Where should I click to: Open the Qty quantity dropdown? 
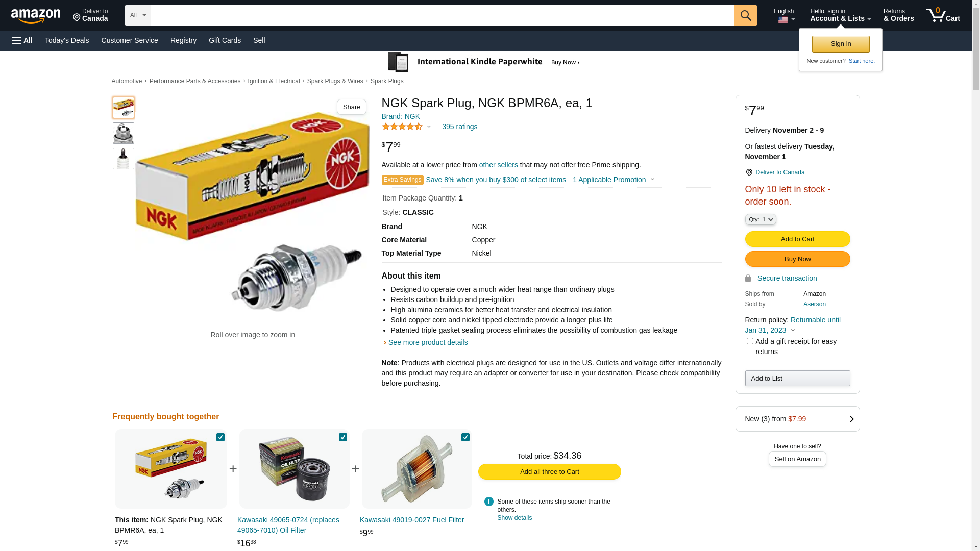(760, 219)
